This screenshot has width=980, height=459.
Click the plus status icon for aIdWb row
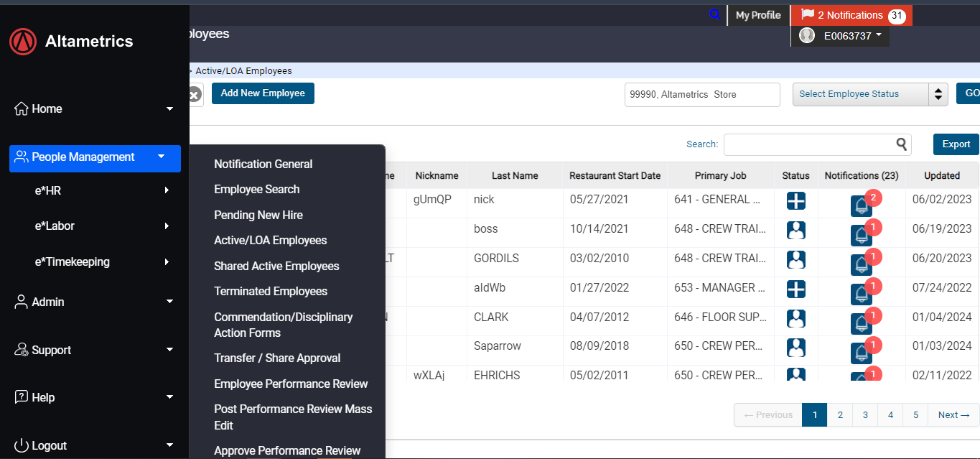coord(795,289)
